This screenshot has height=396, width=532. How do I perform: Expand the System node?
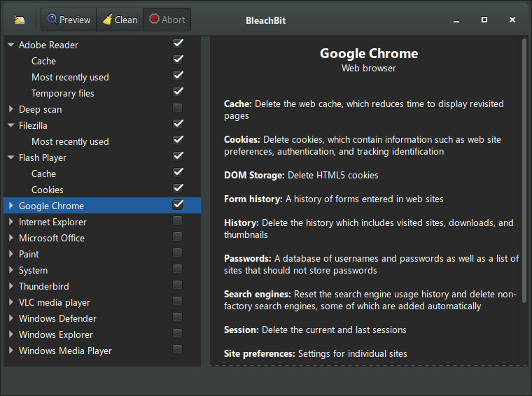click(11, 270)
